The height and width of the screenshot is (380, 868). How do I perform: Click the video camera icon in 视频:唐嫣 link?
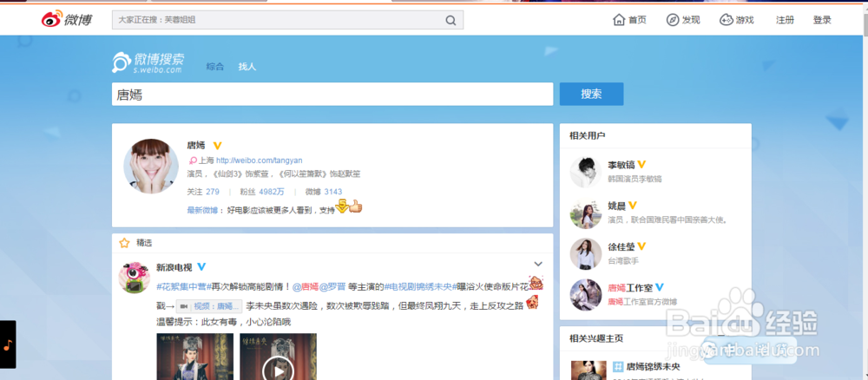(x=185, y=306)
